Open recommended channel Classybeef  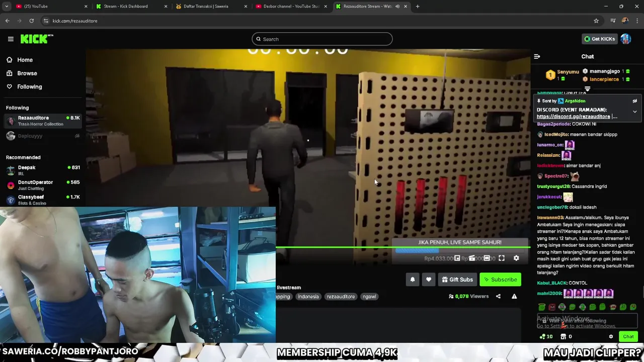(x=42, y=200)
